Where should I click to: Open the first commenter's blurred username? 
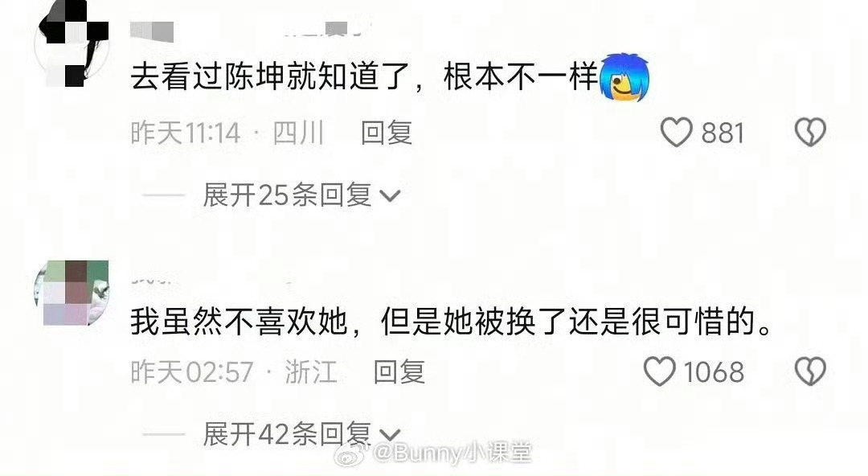click(x=152, y=31)
